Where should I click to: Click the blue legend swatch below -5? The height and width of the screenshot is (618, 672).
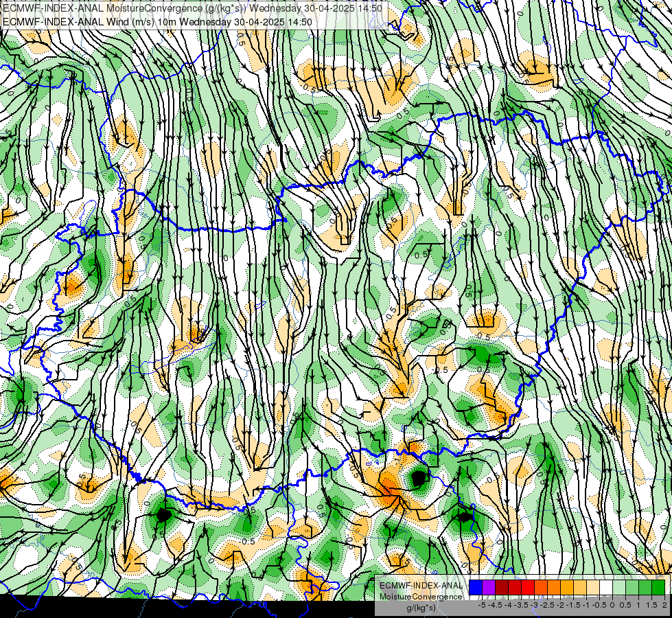pyautogui.click(x=476, y=587)
